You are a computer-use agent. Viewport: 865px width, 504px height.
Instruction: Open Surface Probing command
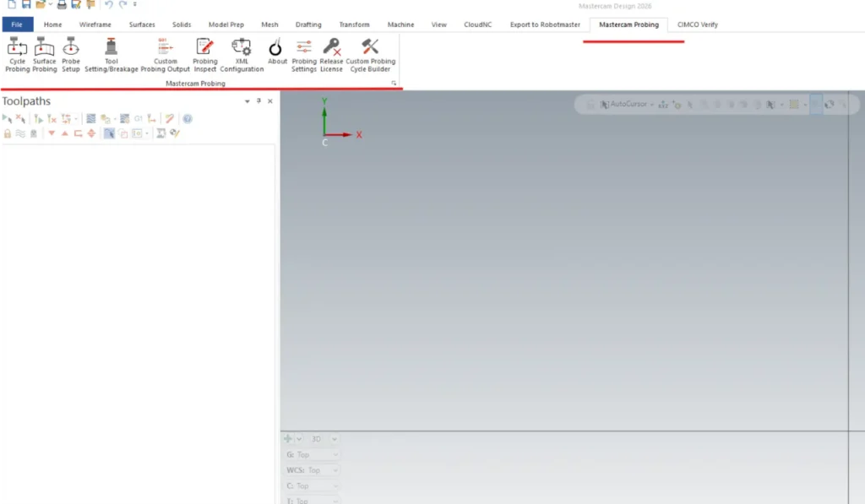pyautogui.click(x=44, y=55)
